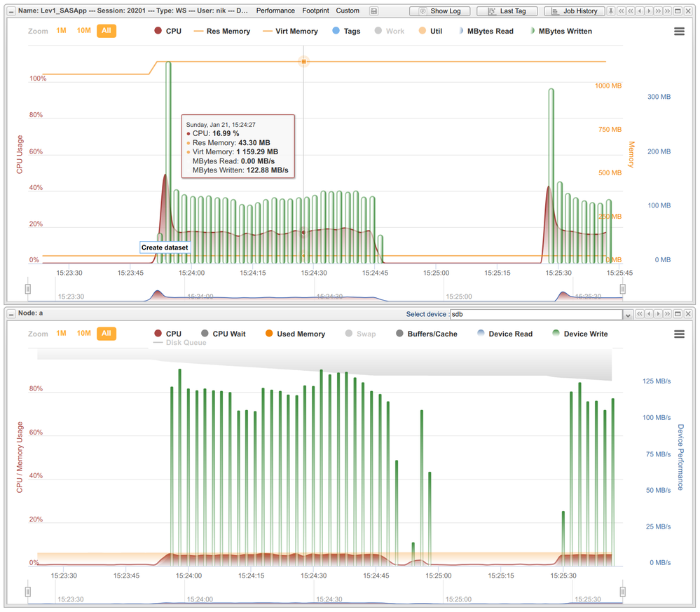Step forward with single-right arrow in session panel
The image size is (700, 612).
[x=649, y=11]
